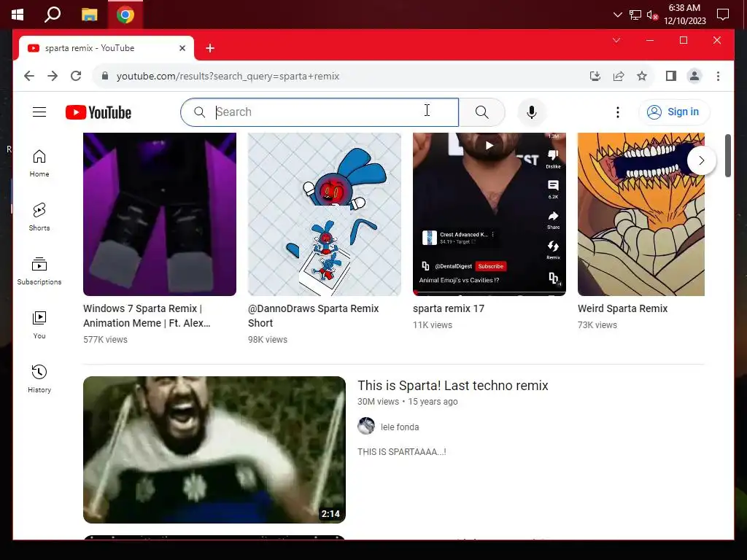
Task: Open the YouTube hamburger guide menu
Action: [39, 112]
